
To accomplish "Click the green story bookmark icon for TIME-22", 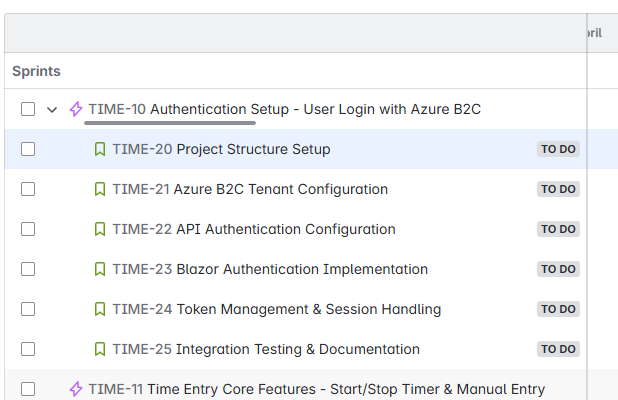I will pyautogui.click(x=100, y=229).
